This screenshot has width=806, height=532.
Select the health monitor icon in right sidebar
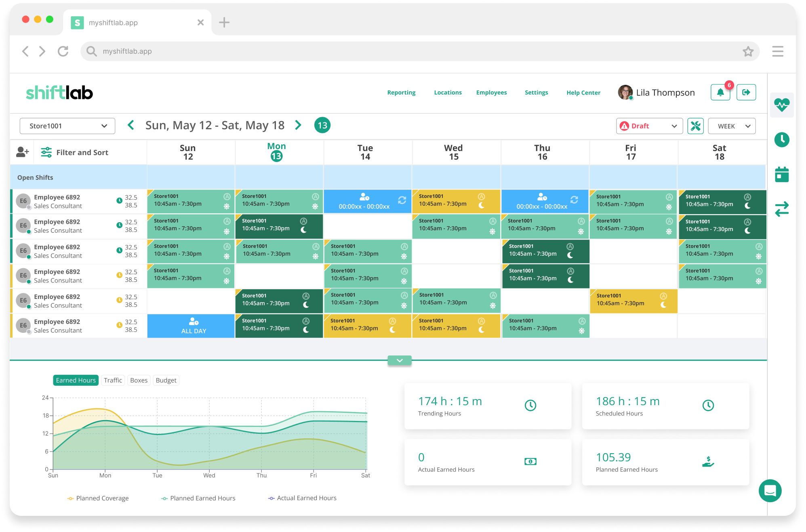[x=782, y=105]
